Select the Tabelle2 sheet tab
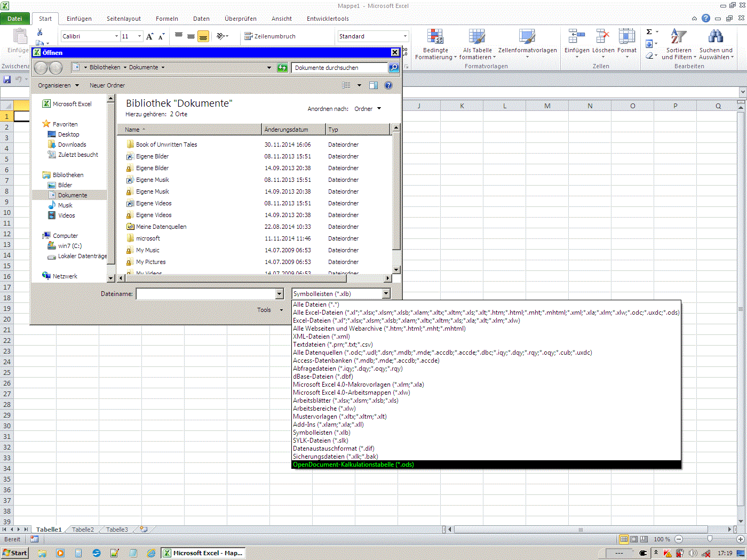The width and height of the screenshot is (747, 560). coord(83,529)
